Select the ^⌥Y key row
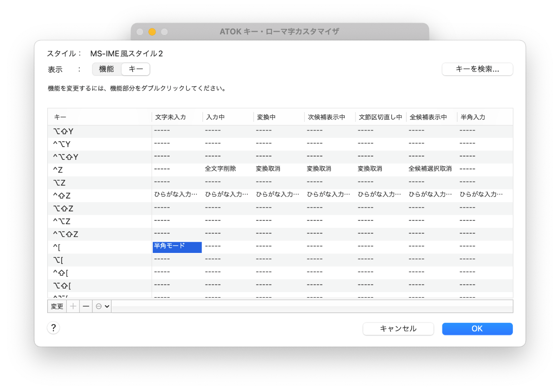The height and width of the screenshot is (392, 560). 280,144
